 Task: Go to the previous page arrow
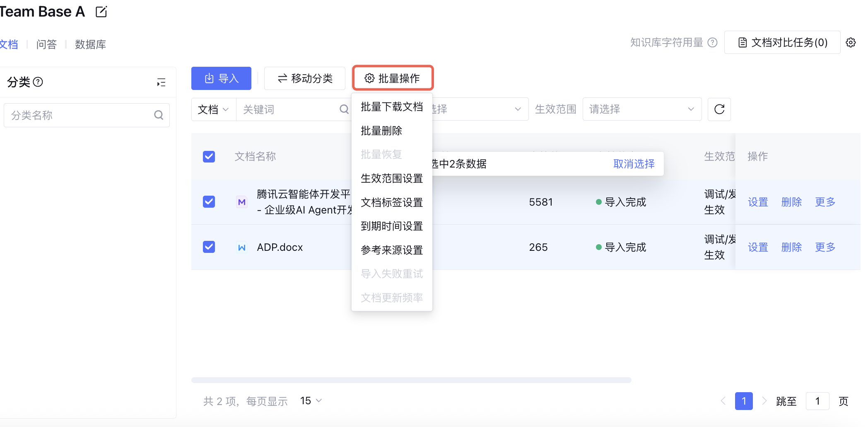723,401
